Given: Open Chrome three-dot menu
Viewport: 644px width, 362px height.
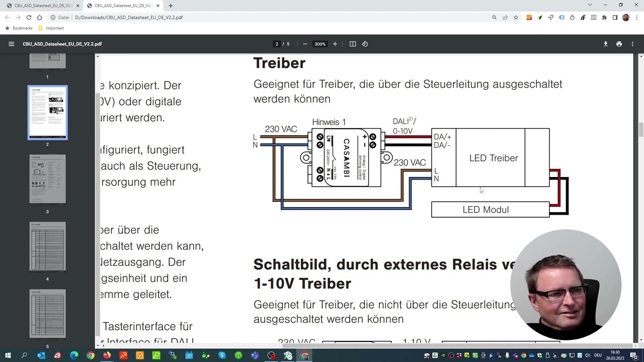Looking at the screenshot, I should (x=636, y=17).
